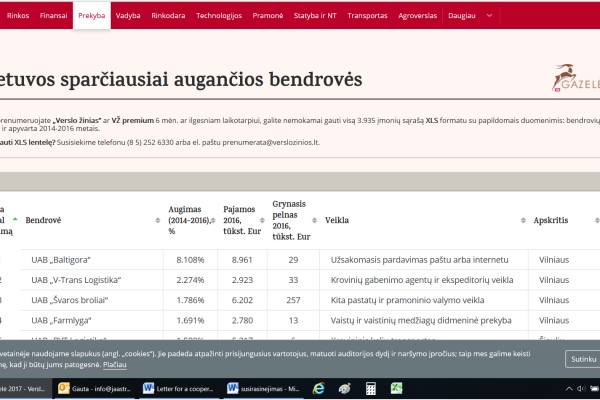Open the Pramonė section

[x=267, y=16]
